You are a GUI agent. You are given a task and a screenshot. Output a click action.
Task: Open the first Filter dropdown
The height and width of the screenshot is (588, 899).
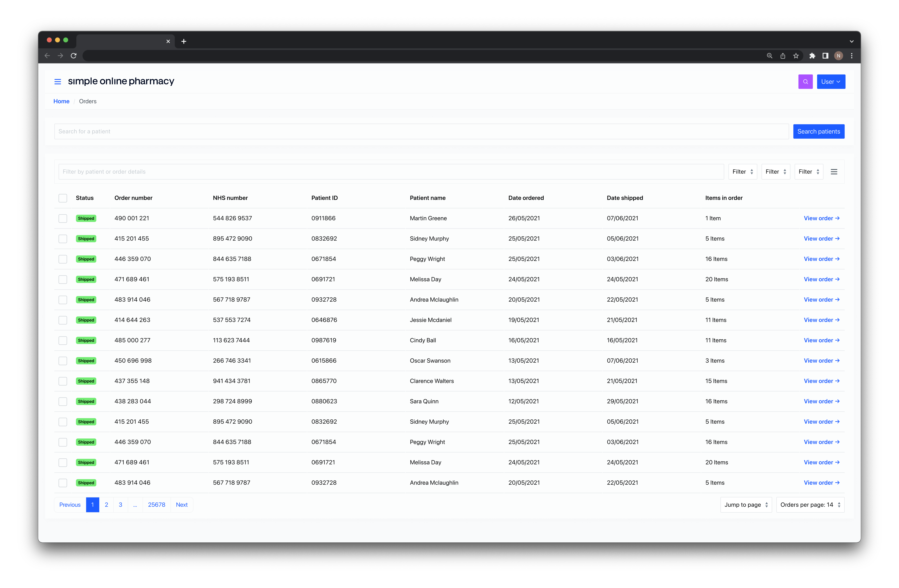tap(742, 172)
